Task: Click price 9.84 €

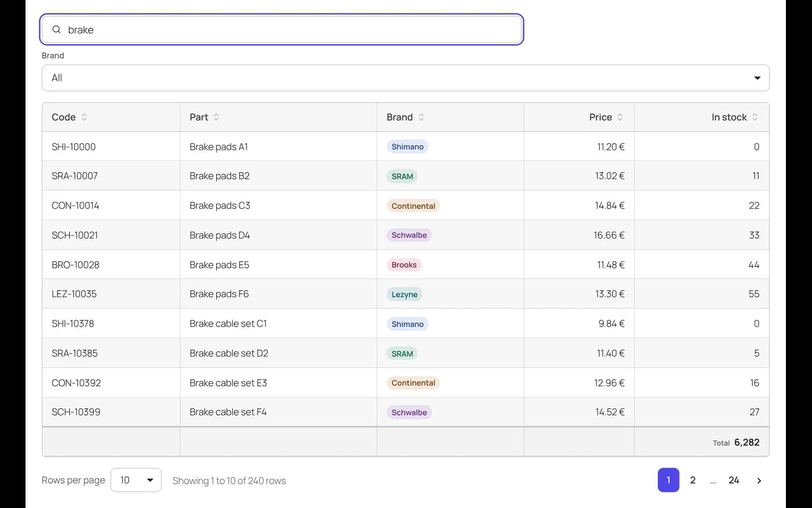Action: click(611, 323)
